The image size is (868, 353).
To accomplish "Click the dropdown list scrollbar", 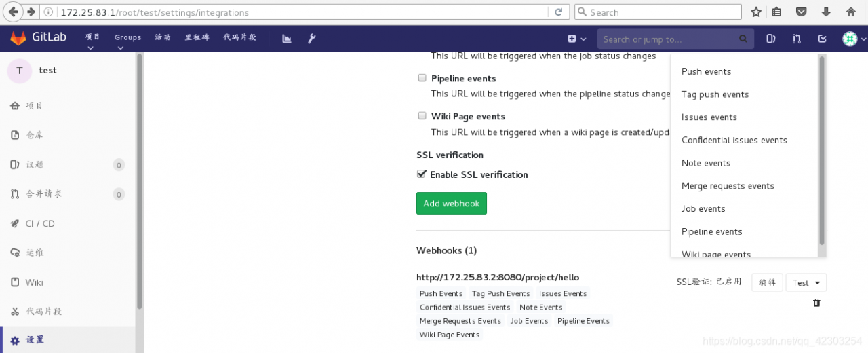I will click(822, 151).
